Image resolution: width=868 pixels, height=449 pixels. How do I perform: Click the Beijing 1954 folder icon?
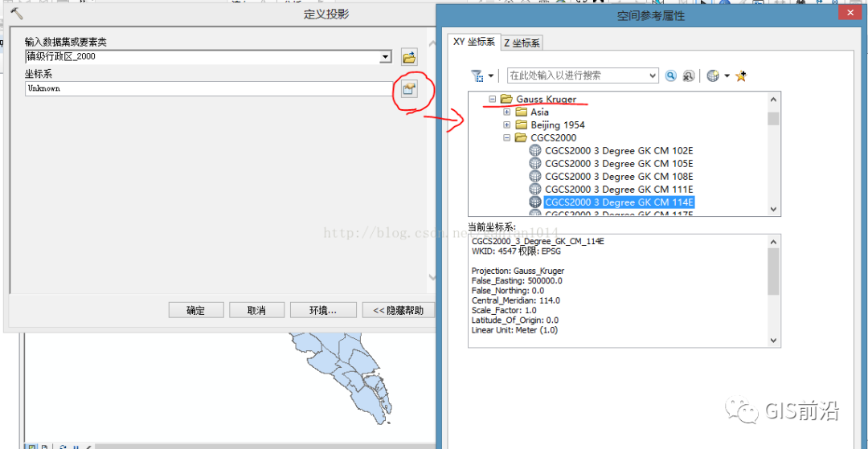click(x=520, y=125)
